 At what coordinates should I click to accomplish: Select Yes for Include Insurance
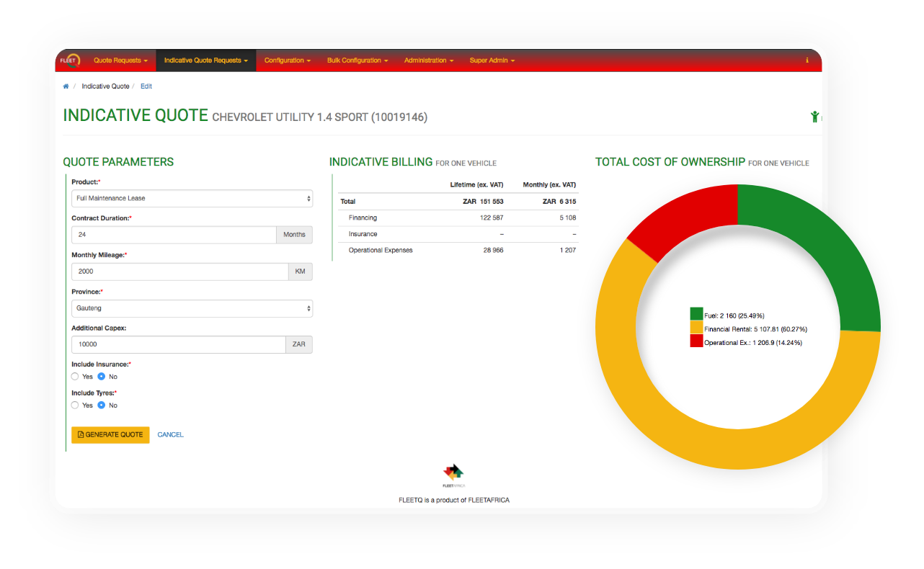click(75, 376)
